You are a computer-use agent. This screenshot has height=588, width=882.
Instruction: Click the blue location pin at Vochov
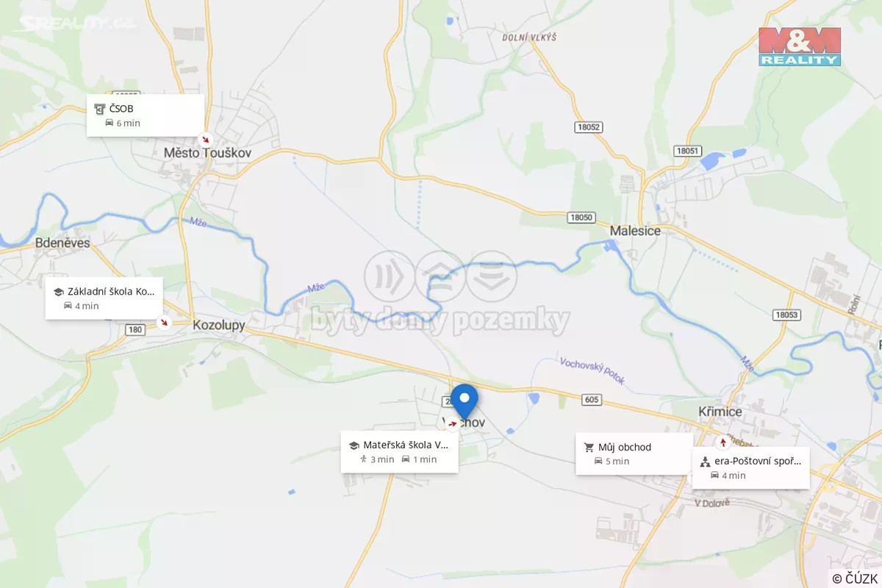pyautogui.click(x=464, y=401)
